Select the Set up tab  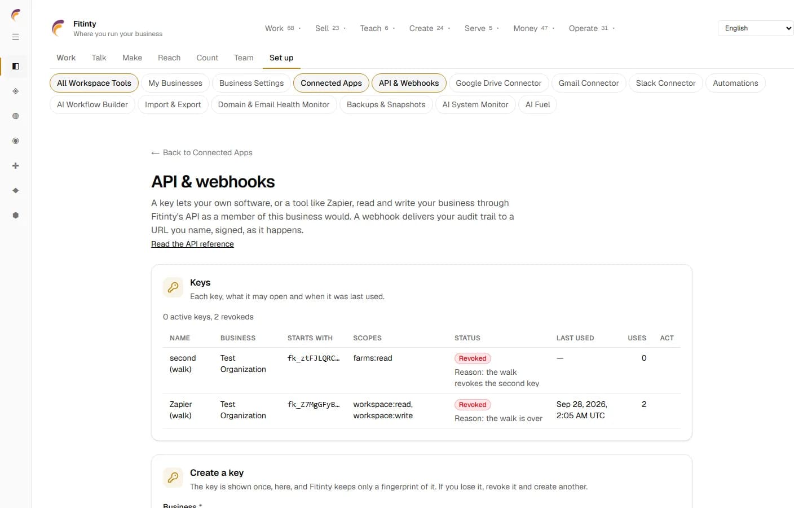coord(281,58)
